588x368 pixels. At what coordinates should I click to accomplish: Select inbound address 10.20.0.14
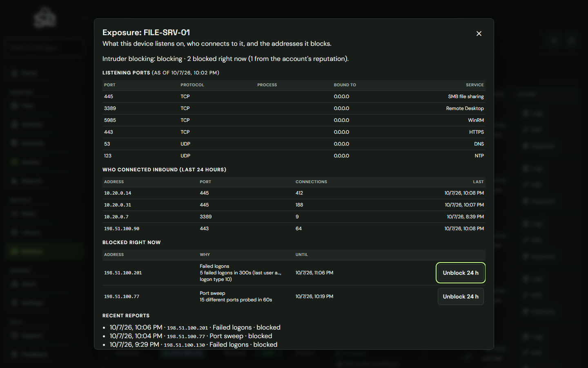[x=118, y=193]
